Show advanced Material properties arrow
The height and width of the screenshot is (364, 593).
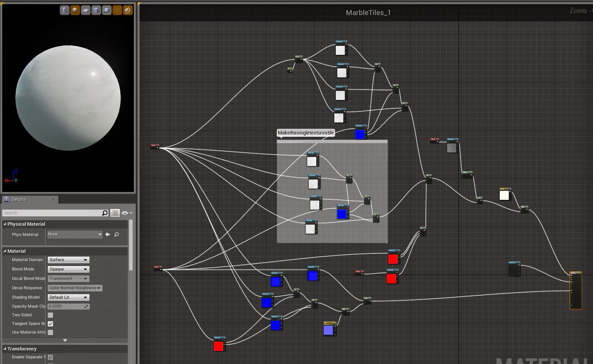[65, 340]
